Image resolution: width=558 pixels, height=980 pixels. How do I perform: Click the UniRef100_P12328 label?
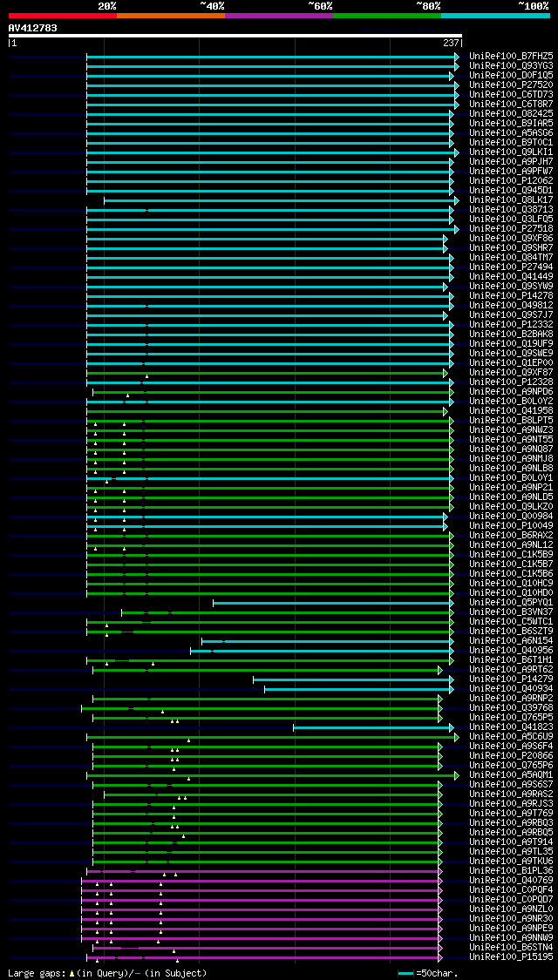tap(511, 382)
